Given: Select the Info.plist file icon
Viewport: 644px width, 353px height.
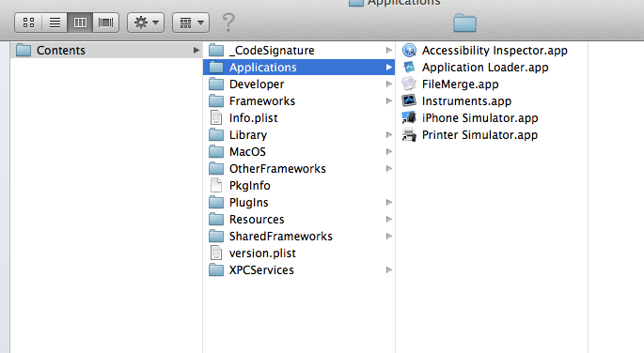Looking at the screenshot, I should pos(216,117).
